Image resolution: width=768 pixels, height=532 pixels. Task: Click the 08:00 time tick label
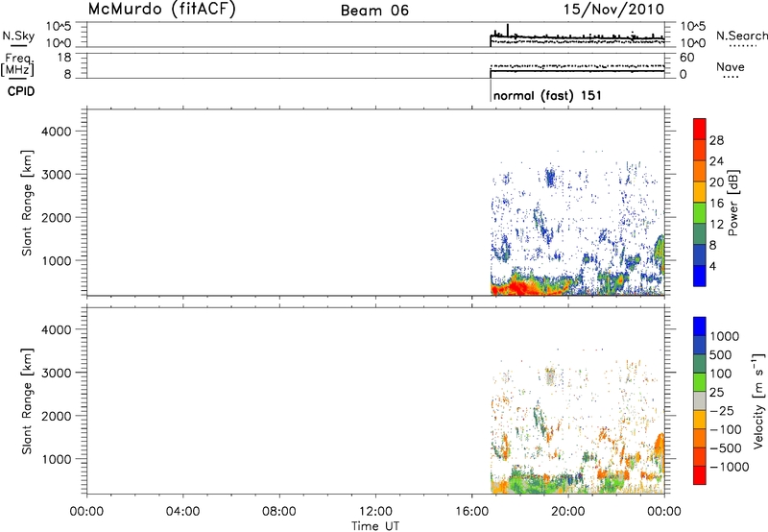click(x=278, y=512)
